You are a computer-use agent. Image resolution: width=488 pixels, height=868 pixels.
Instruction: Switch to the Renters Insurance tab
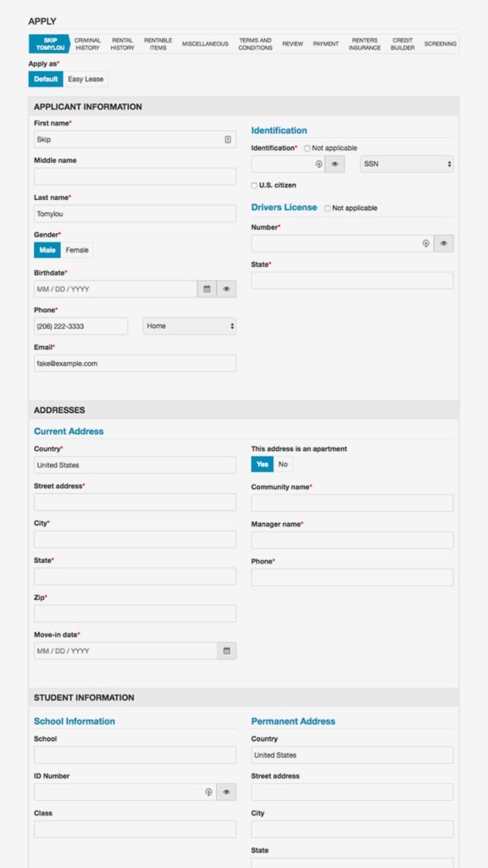364,44
